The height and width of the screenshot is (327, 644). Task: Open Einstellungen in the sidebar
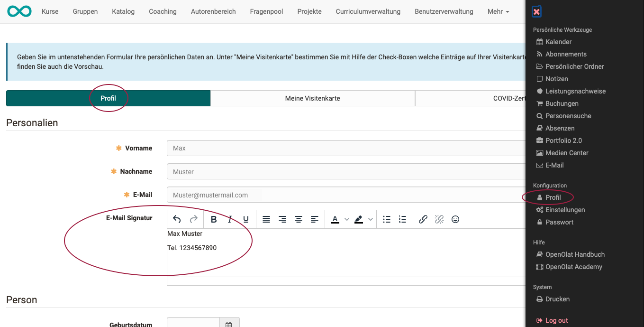point(565,210)
